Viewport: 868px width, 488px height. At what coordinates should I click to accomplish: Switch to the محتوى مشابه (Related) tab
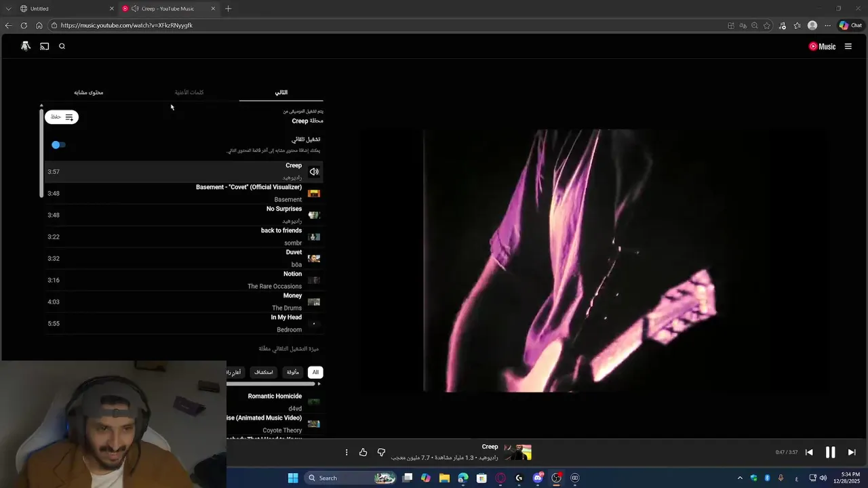pos(89,92)
